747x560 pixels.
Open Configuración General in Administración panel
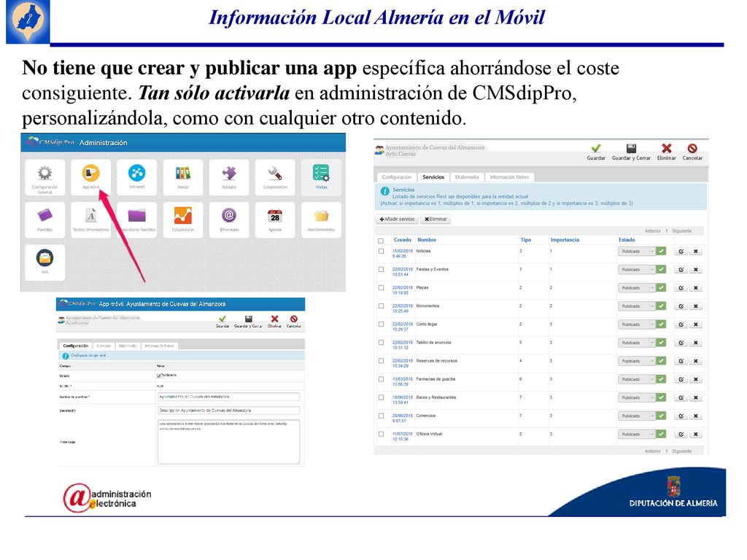point(44,177)
